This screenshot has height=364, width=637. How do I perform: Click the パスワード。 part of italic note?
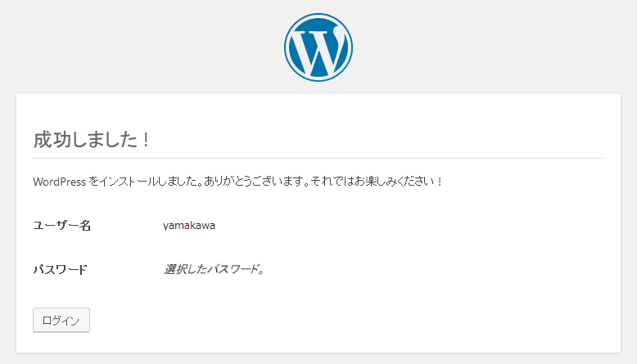(x=236, y=269)
